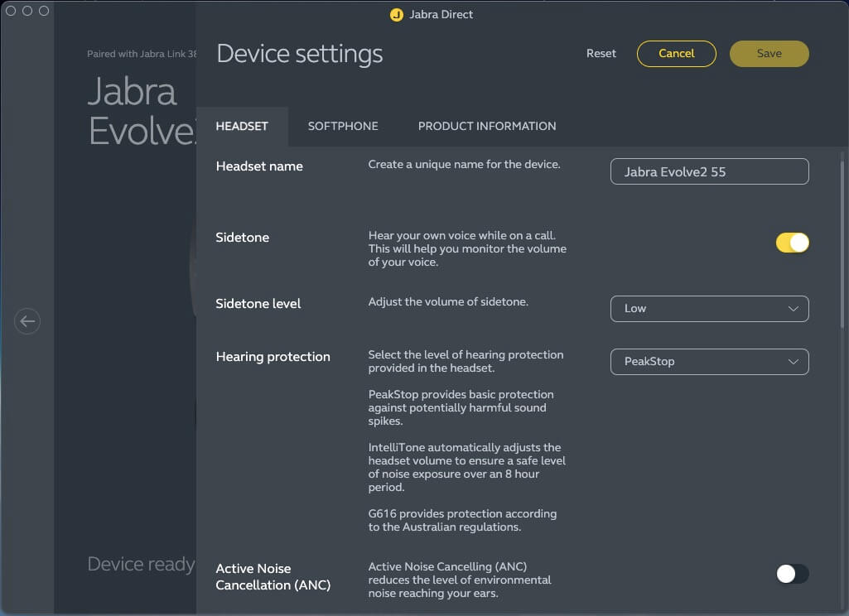Open the Sidetone level dropdown set to Low
The width and height of the screenshot is (849, 616).
tap(708, 309)
